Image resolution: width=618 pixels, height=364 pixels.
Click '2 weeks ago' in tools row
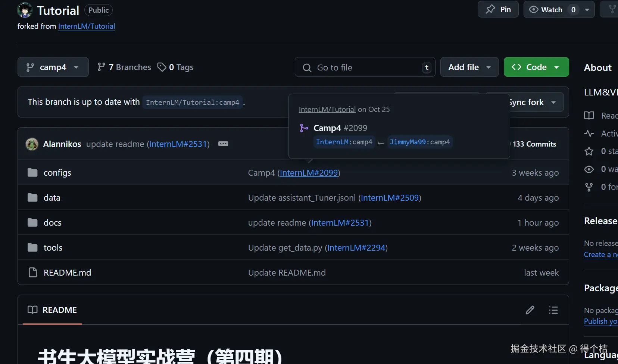535,248
